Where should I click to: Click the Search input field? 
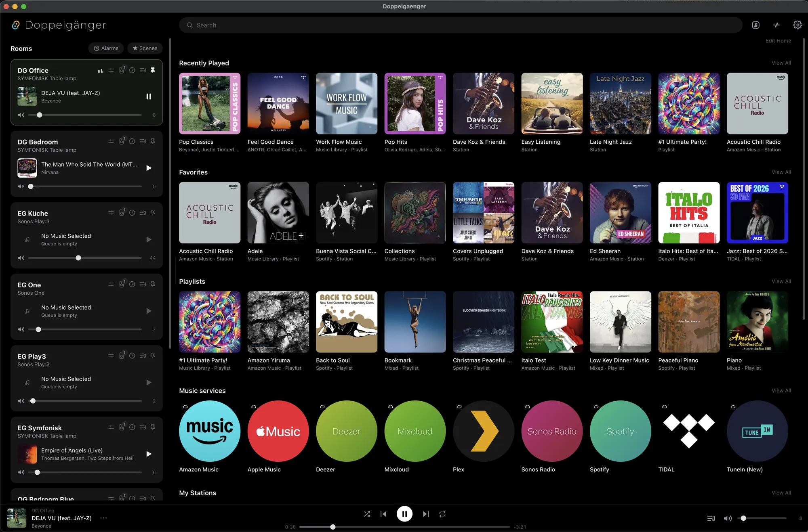click(461, 25)
